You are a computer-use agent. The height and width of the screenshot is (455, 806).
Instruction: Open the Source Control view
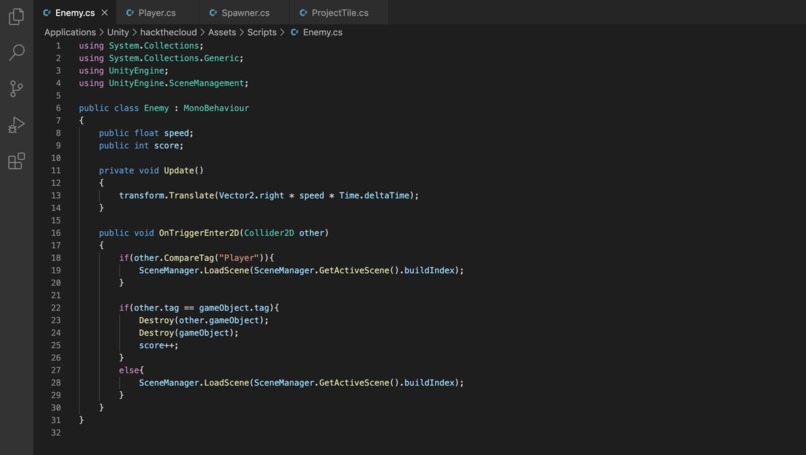tap(16, 88)
